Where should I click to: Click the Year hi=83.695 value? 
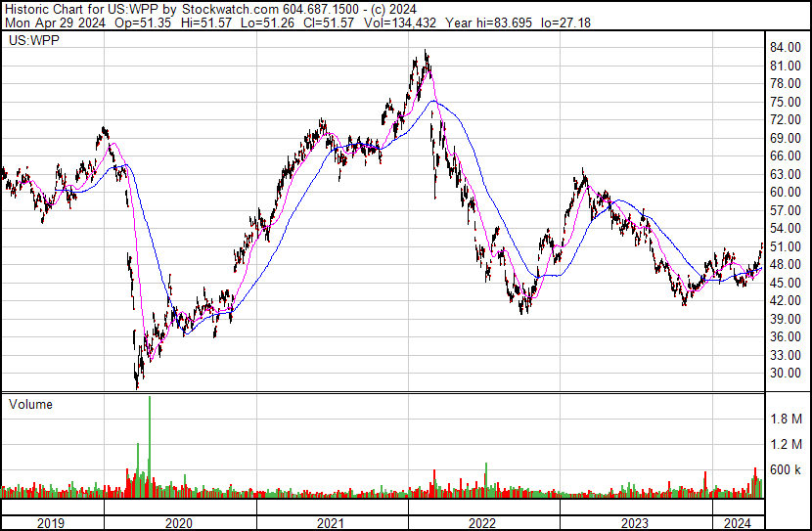point(489,22)
